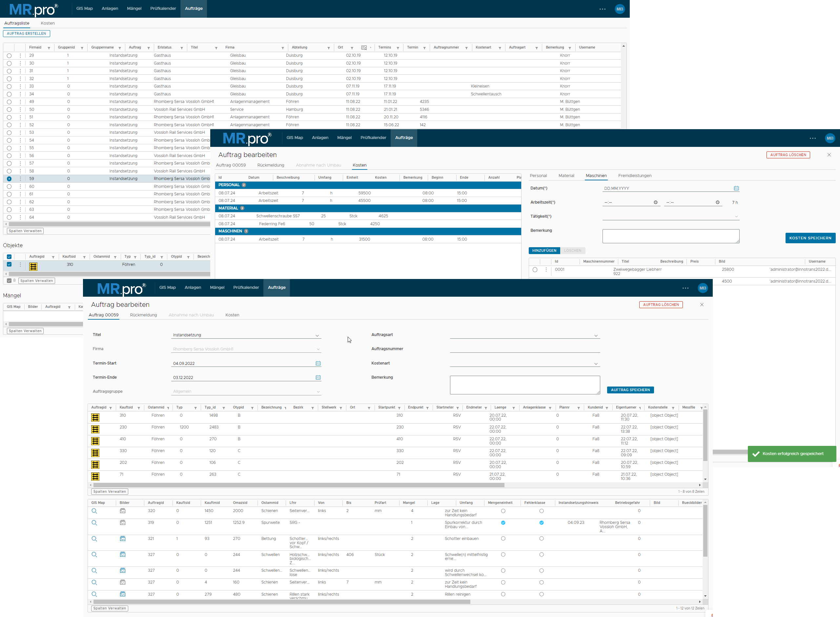Open the Termin-Ende calendar picker
Image resolution: width=840 pixels, height=617 pixels.
coord(318,377)
